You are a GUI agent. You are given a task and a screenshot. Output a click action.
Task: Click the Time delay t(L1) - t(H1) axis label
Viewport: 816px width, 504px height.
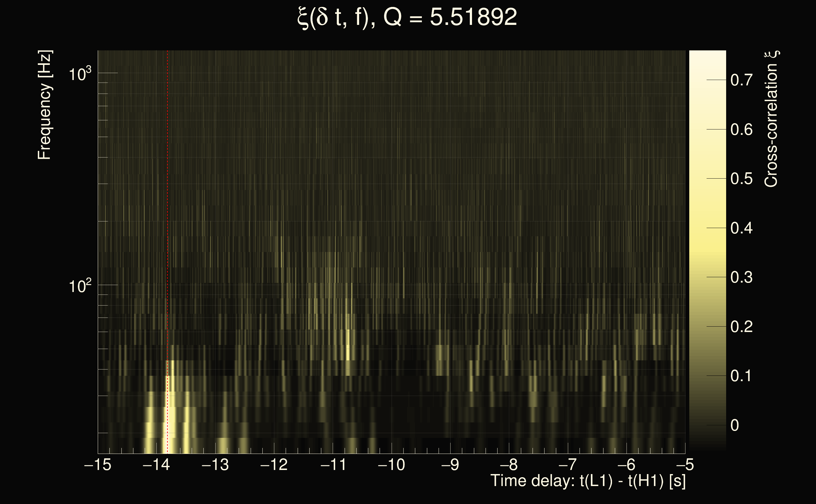coord(588,481)
